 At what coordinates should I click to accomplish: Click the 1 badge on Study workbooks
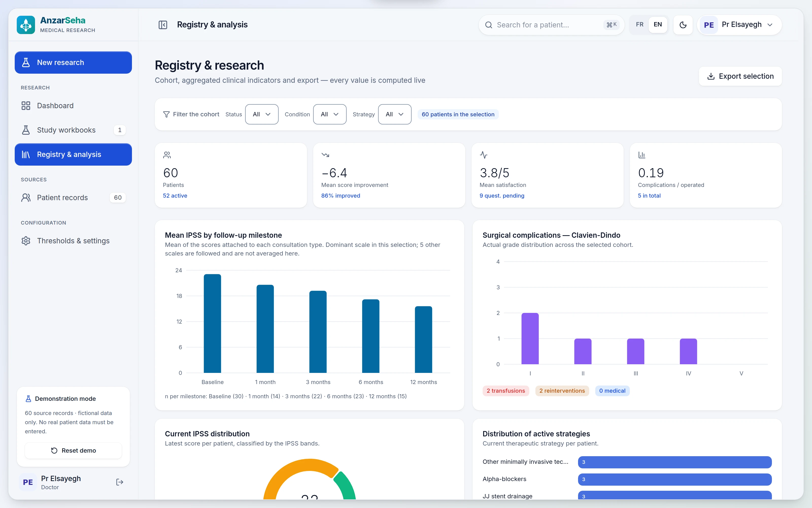120,130
